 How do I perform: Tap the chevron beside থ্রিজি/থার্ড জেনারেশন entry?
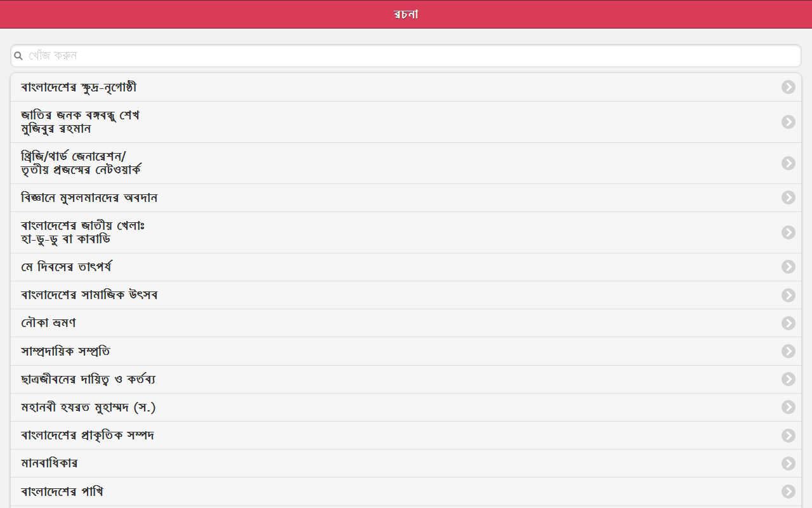point(788,163)
